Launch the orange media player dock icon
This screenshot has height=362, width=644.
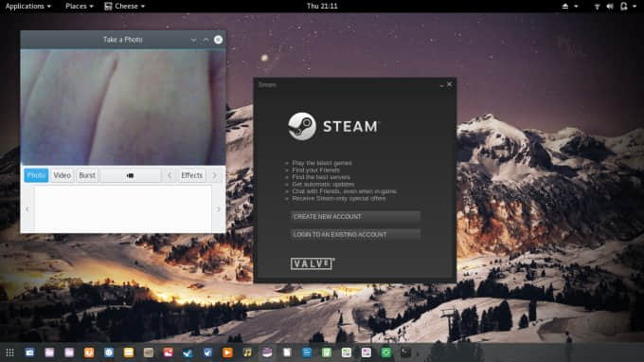[x=227, y=353]
